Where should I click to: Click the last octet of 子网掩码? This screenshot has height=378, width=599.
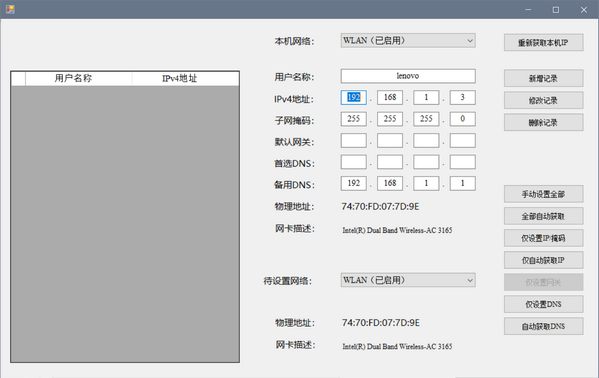[463, 119]
